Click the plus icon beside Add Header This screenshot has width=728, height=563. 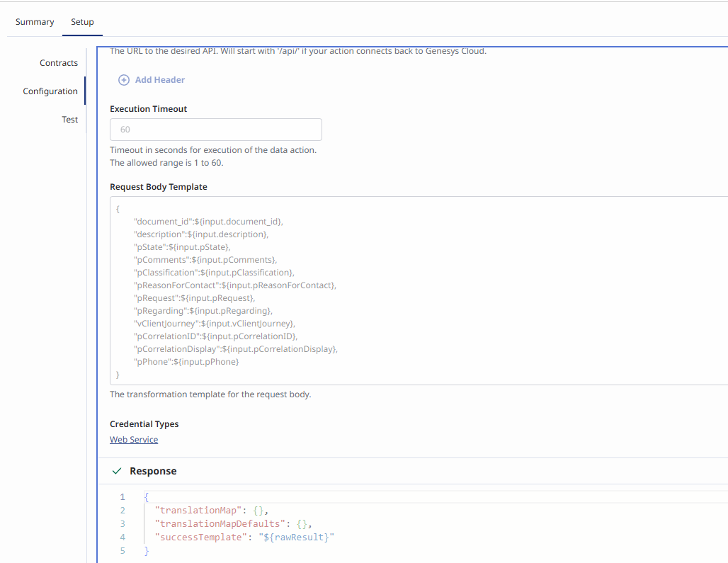coord(124,80)
